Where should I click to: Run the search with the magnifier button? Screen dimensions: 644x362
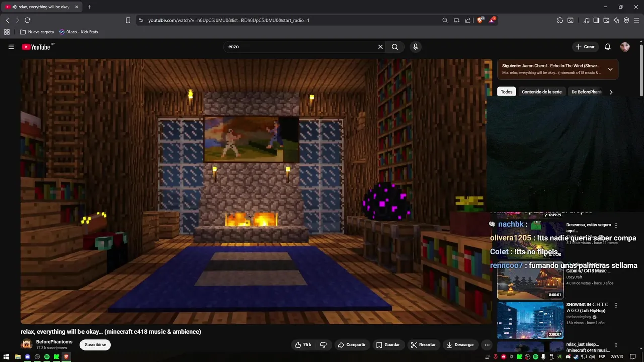(395, 47)
